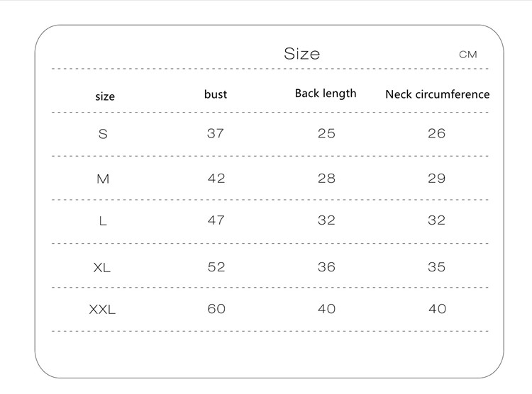This screenshot has height=394, width=532.
Task: Click neck circumference 35 for size XL
Action: (x=437, y=267)
